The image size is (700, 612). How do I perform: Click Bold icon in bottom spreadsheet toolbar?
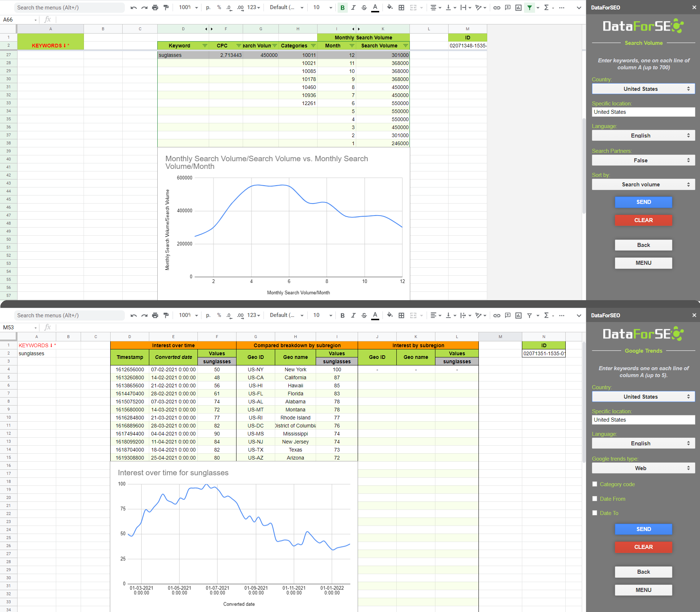[342, 315]
